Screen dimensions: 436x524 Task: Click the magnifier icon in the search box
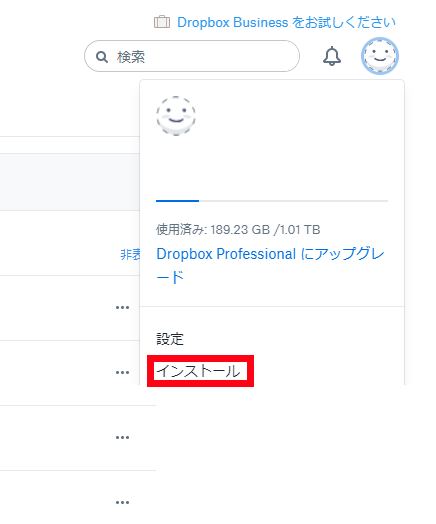pos(102,57)
